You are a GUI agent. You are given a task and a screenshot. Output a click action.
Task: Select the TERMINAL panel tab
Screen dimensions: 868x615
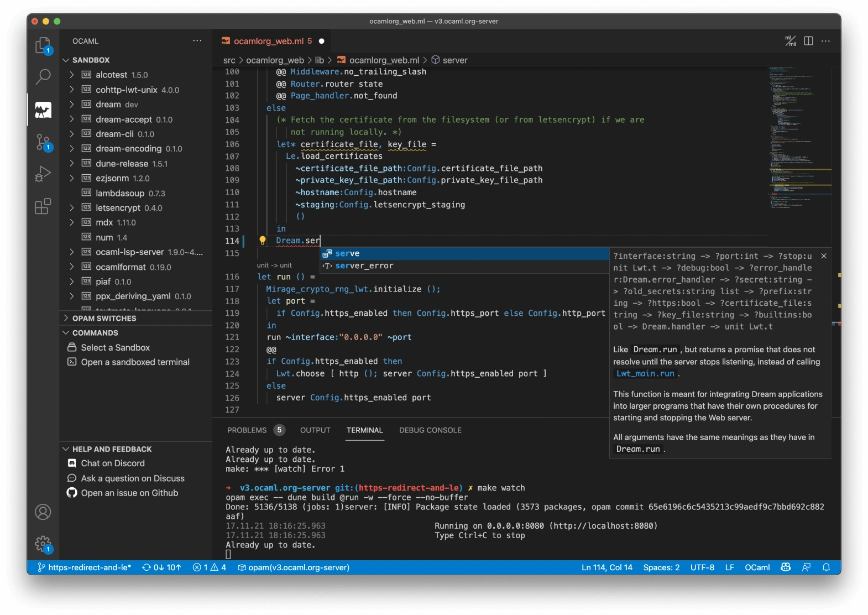tap(364, 430)
